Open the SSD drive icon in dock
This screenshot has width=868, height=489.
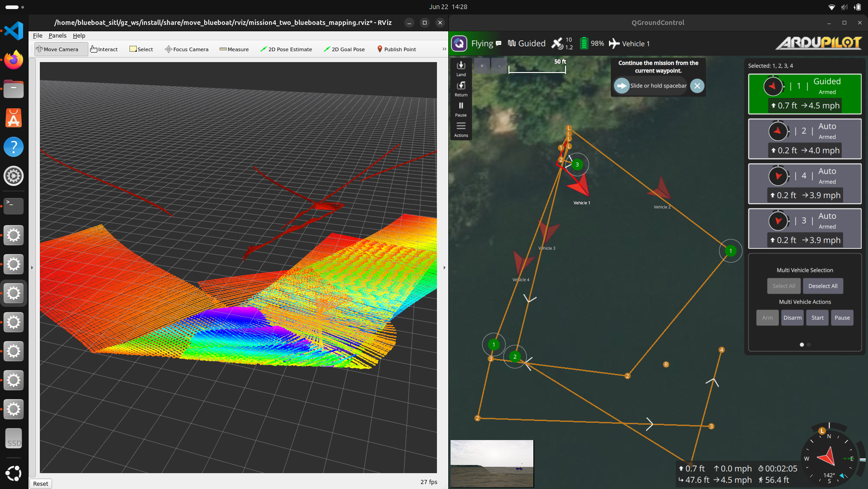coord(14,438)
